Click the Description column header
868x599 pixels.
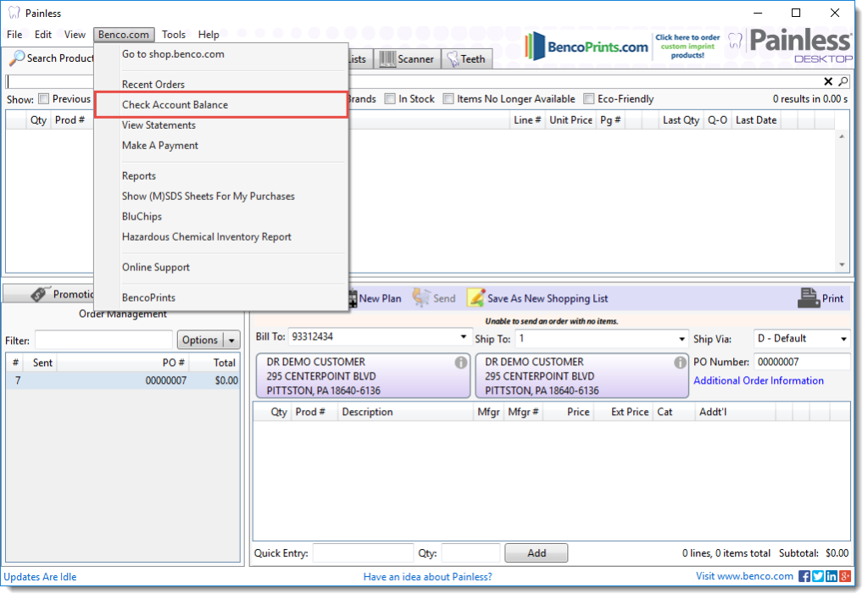[404, 412]
